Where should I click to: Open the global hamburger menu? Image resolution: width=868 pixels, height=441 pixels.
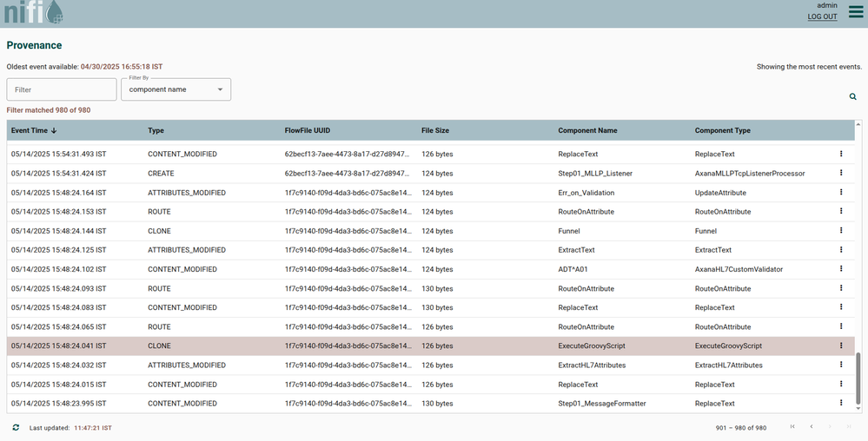click(x=855, y=12)
